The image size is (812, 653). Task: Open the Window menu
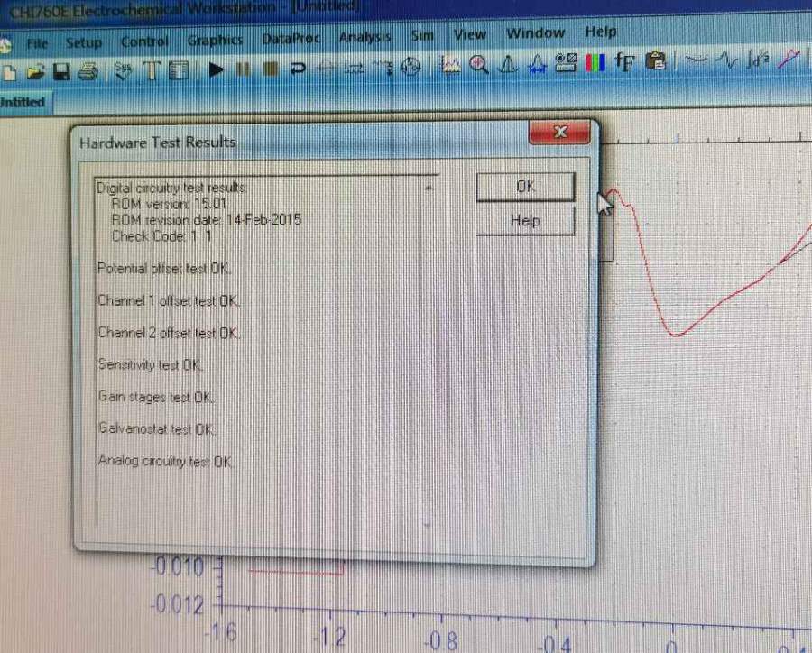[535, 33]
